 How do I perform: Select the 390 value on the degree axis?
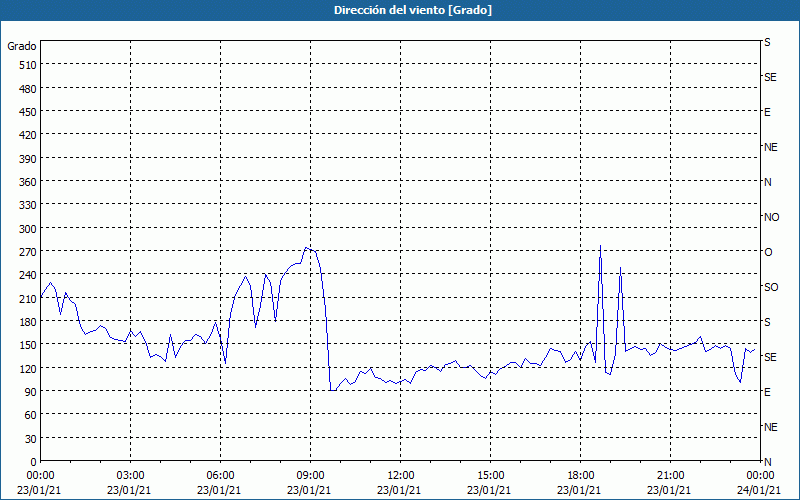pyautogui.click(x=28, y=159)
